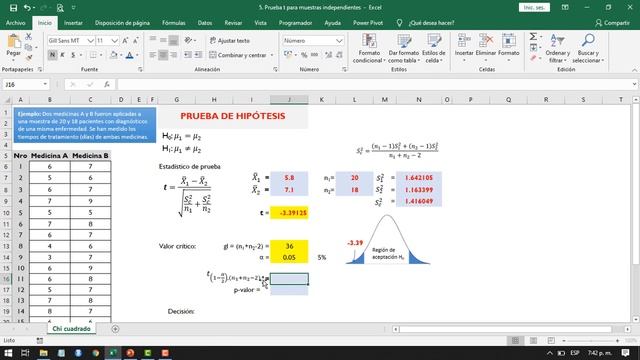Viewport: 640px width, 360px height.
Task: Open the font name dropdown Gill Sans MT
Action: (90, 40)
